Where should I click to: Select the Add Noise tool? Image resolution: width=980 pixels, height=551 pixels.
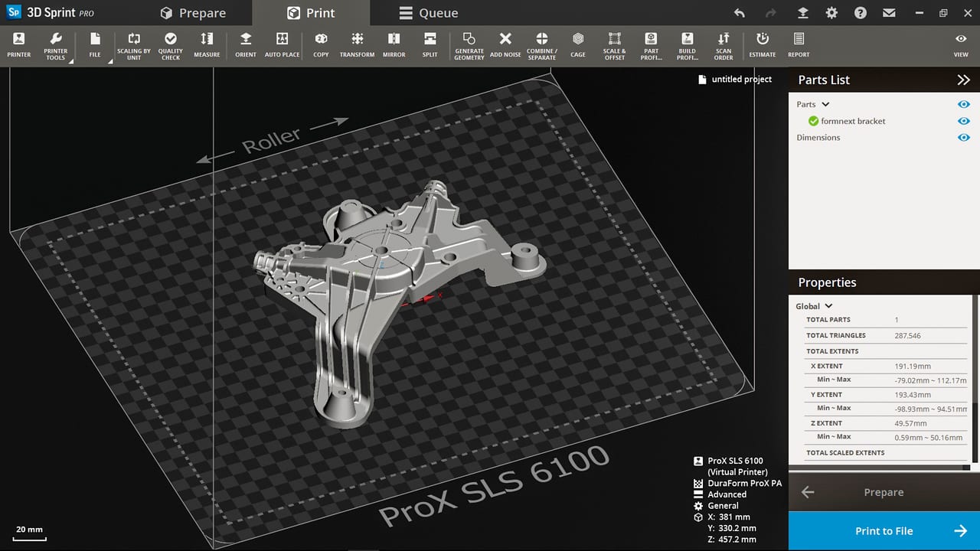click(x=505, y=44)
